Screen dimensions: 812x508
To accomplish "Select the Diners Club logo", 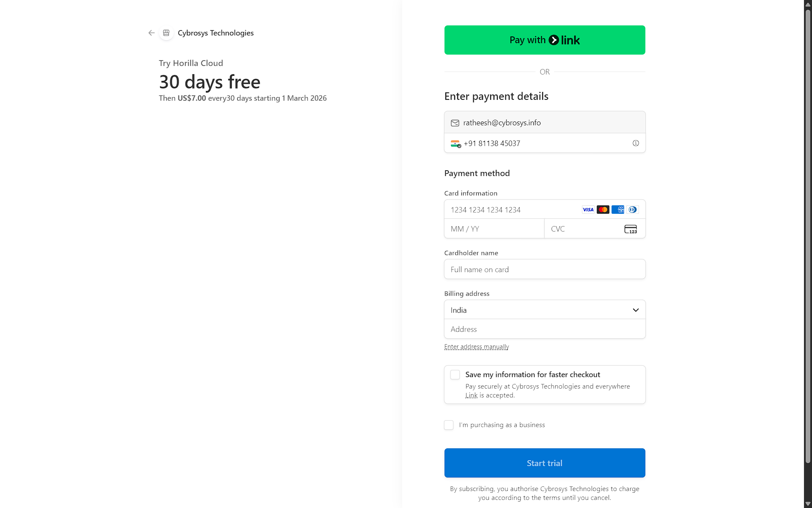I will (633, 210).
